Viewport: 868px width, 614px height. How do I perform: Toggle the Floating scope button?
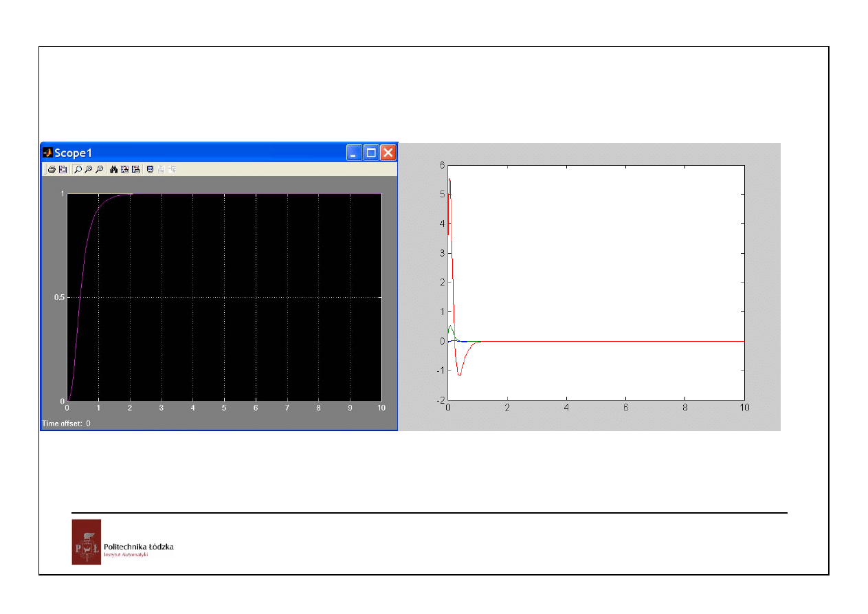pyautogui.click(x=150, y=169)
